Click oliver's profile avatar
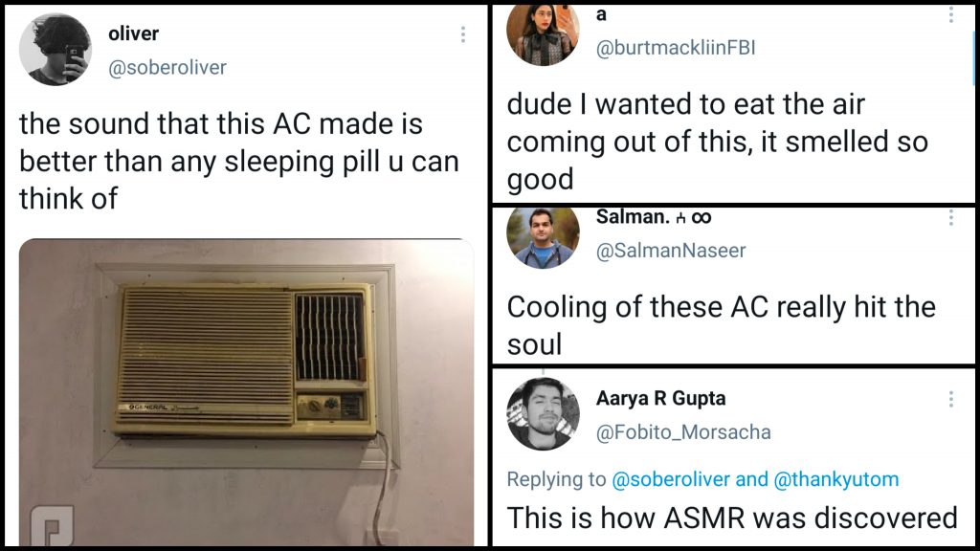 point(55,50)
